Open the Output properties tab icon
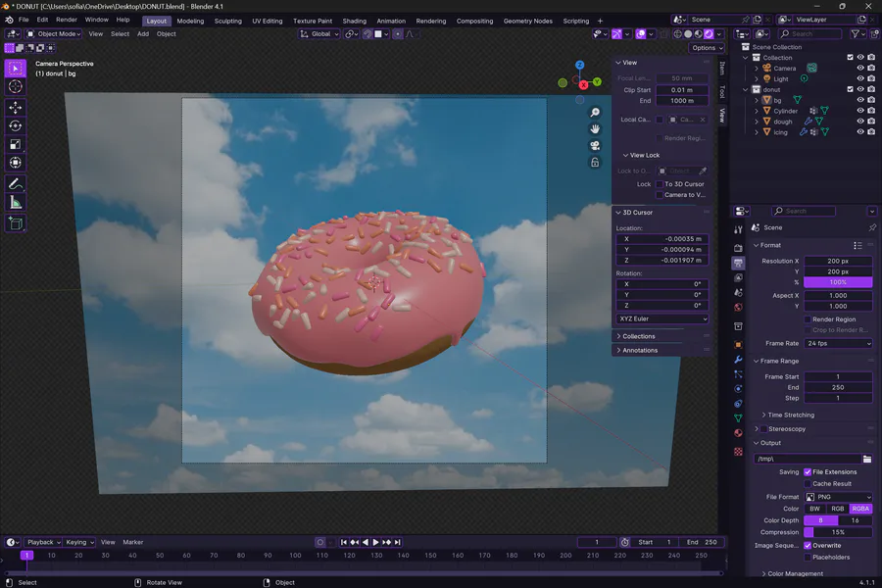Screen dimensions: 882x588 pyautogui.click(x=738, y=263)
